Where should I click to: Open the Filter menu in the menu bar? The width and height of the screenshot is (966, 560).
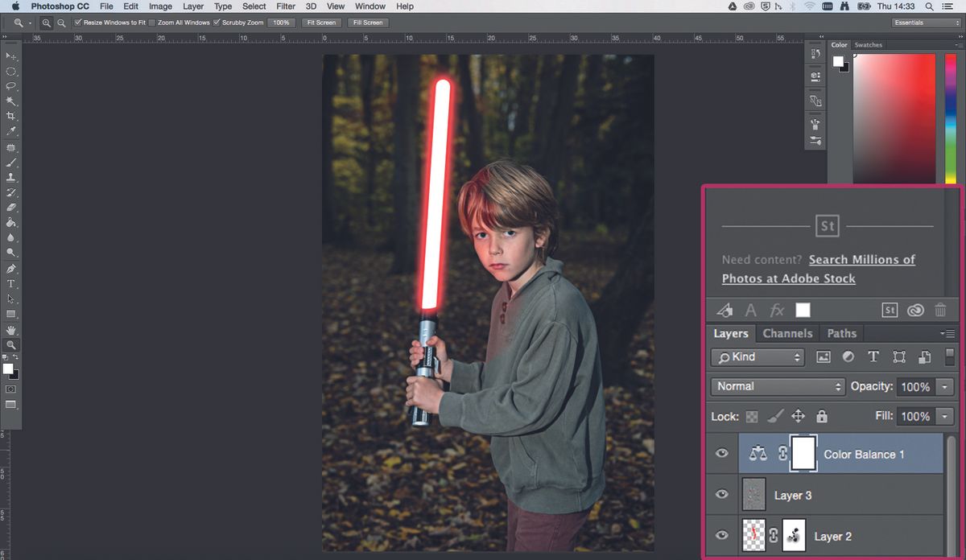286,6
